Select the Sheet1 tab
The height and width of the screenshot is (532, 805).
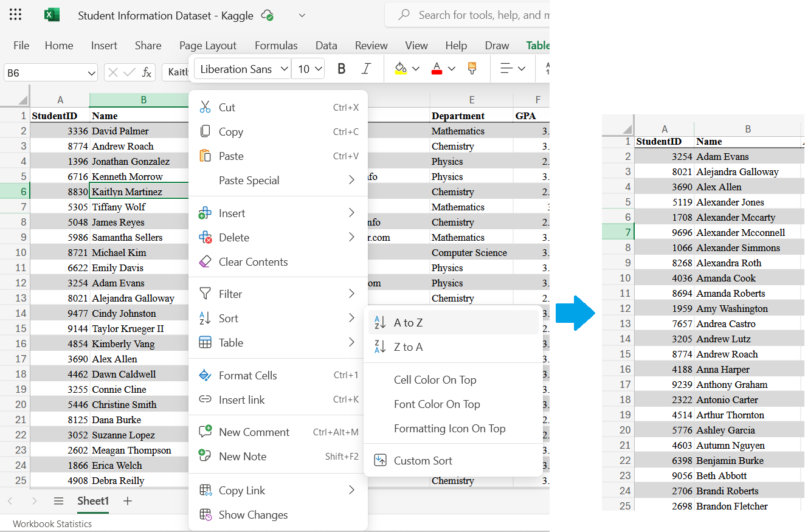(x=93, y=501)
